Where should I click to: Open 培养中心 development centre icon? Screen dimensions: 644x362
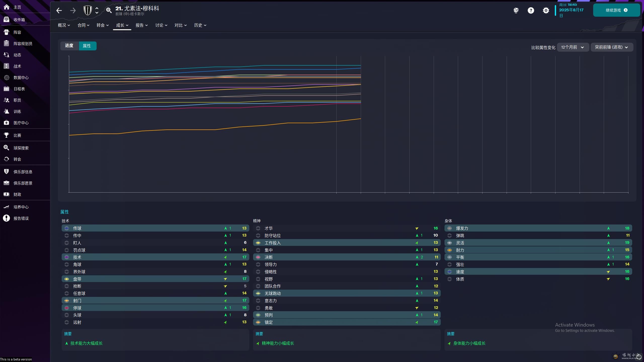point(7,207)
